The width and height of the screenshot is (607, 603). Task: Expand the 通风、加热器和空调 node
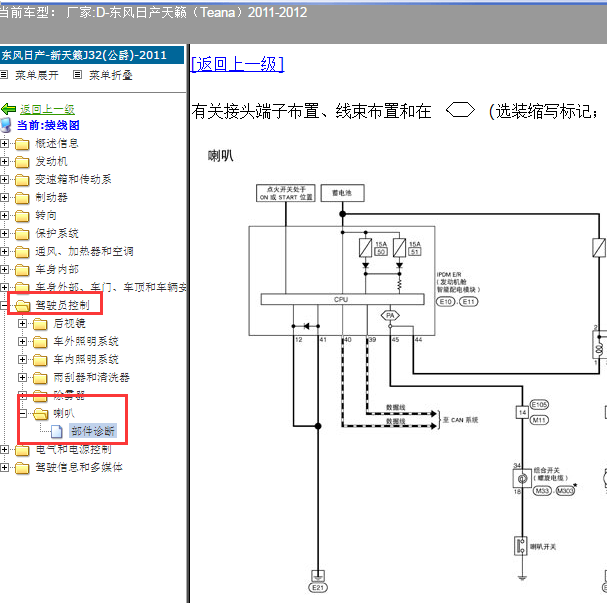tap(4, 252)
